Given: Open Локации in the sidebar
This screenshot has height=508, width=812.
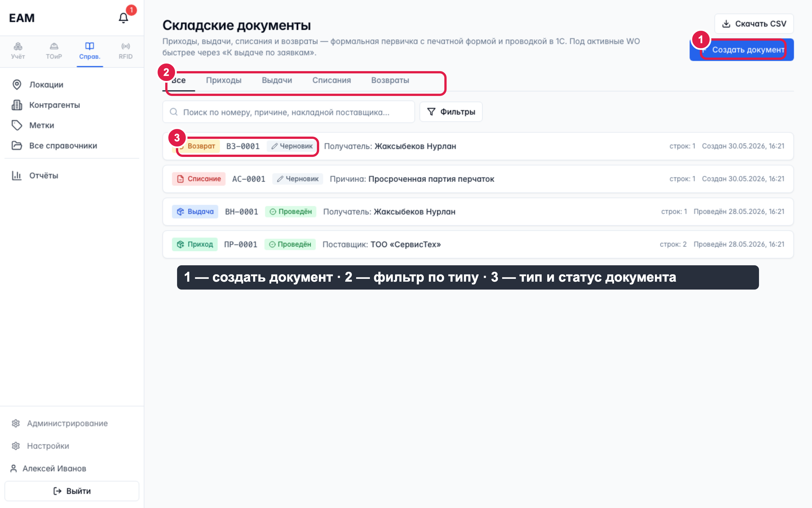Looking at the screenshot, I should pyautogui.click(x=72, y=85).
